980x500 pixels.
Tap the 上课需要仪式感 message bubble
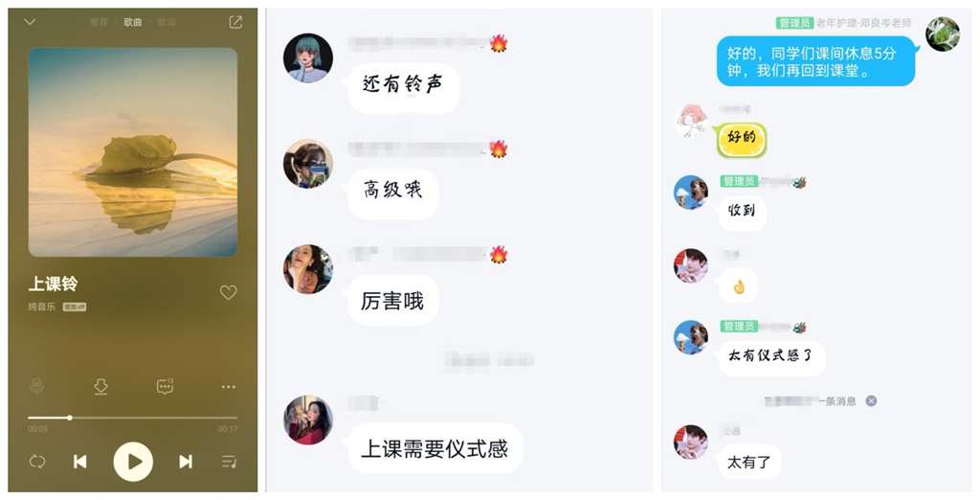click(435, 448)
